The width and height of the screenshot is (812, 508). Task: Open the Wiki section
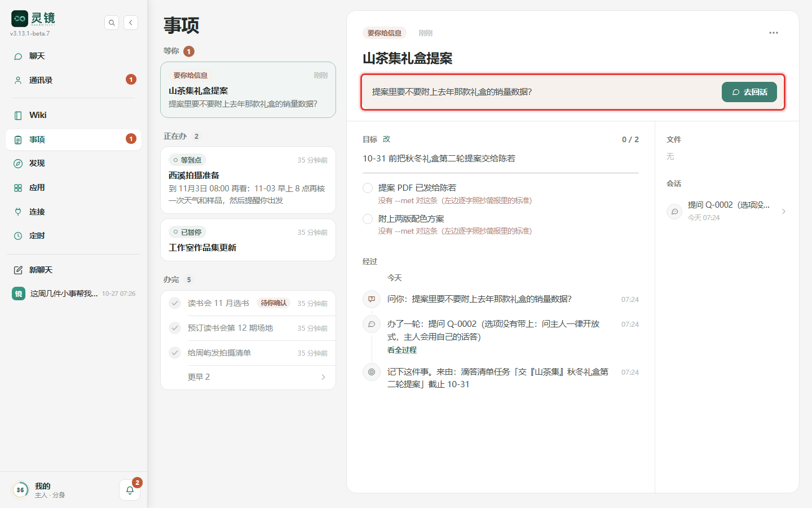click(73, 115)
